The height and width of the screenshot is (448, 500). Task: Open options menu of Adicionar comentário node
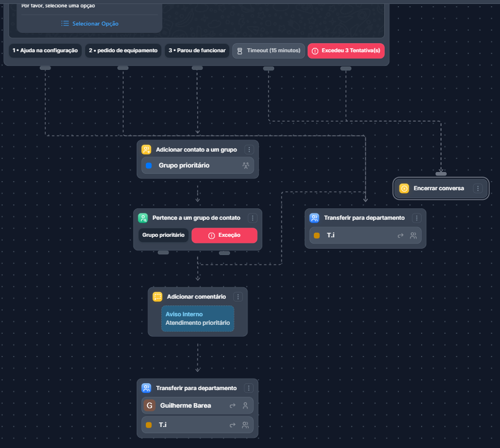(x=238, y=297)
